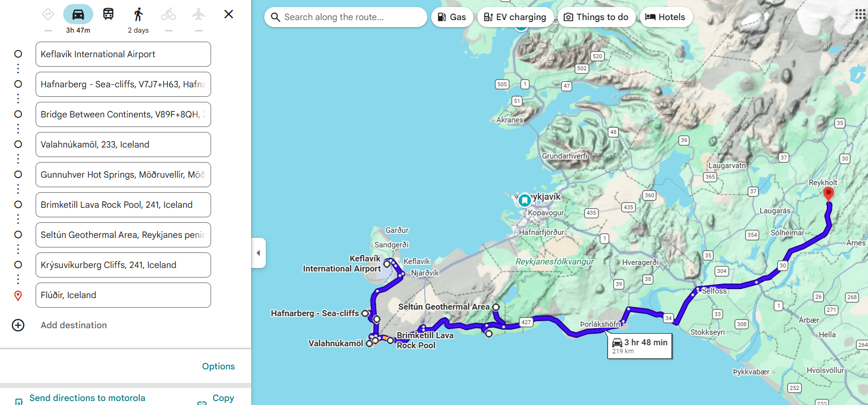This screenshot has width=868, height=405.
Task: Click Hvolsvöllur label on map
Action: pyautogui.click(x=825, y=370)
